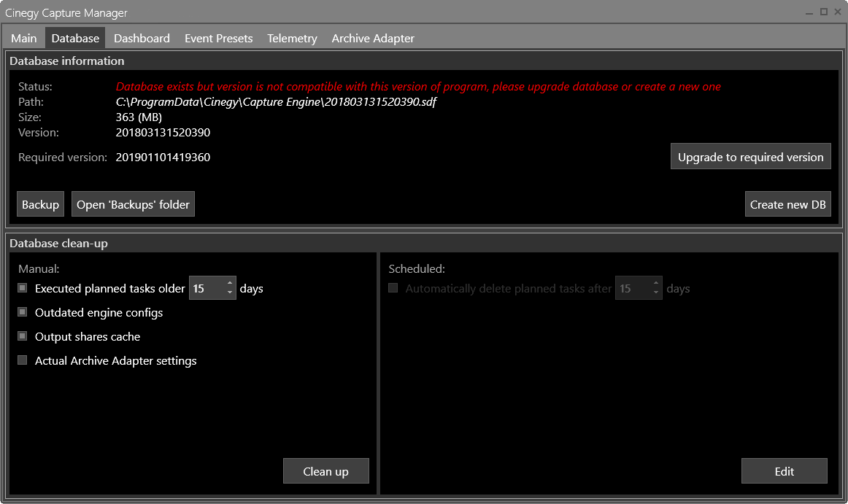Increase manual clean-up days value
This screenshot has width=848, height=504.
click(230, 284)
